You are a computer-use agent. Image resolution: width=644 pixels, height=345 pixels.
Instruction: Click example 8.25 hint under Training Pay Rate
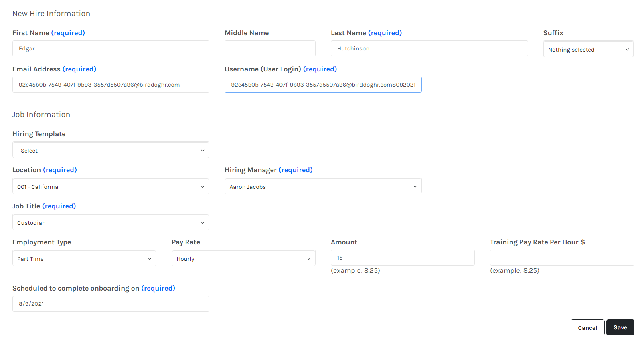[x=514, y=270]
